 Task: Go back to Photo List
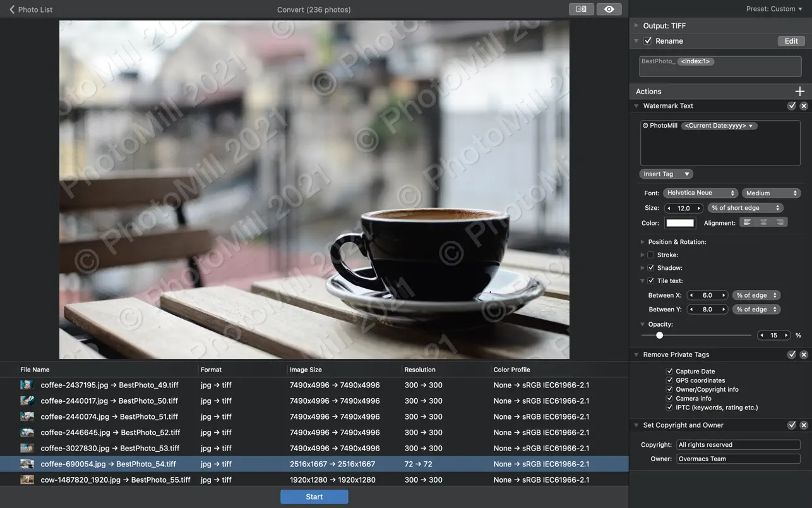pos(30,9)
